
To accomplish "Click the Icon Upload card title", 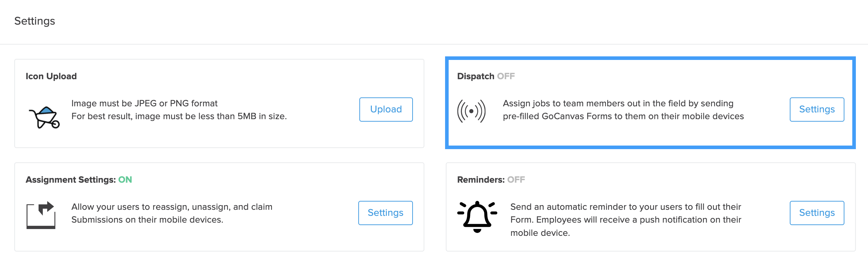I will tap(51, 76).
